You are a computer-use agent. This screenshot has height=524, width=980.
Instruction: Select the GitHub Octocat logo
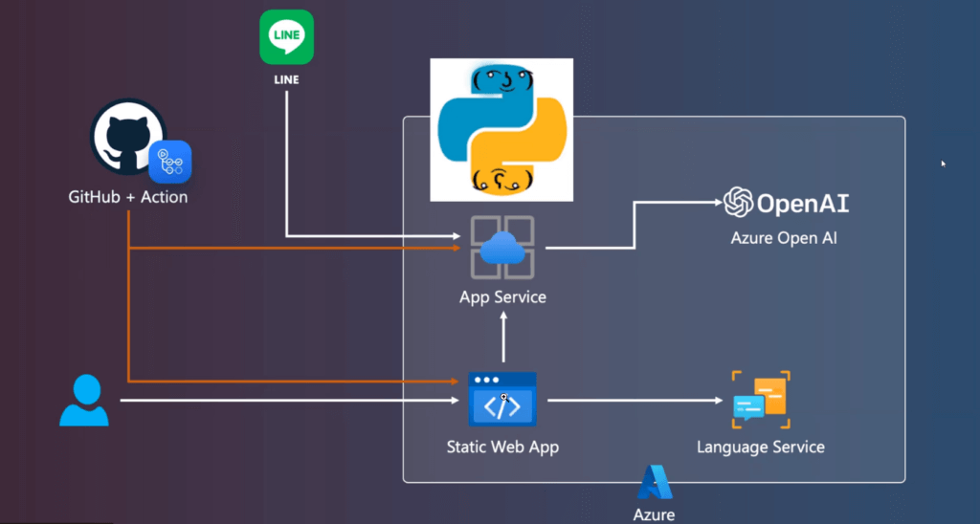click(127, 136)
